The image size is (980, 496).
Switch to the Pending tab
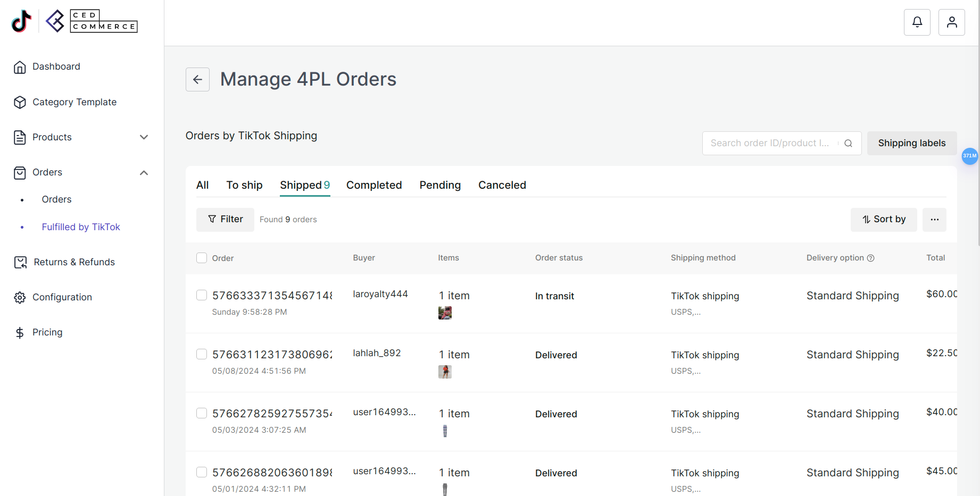(x=440, y=185)
